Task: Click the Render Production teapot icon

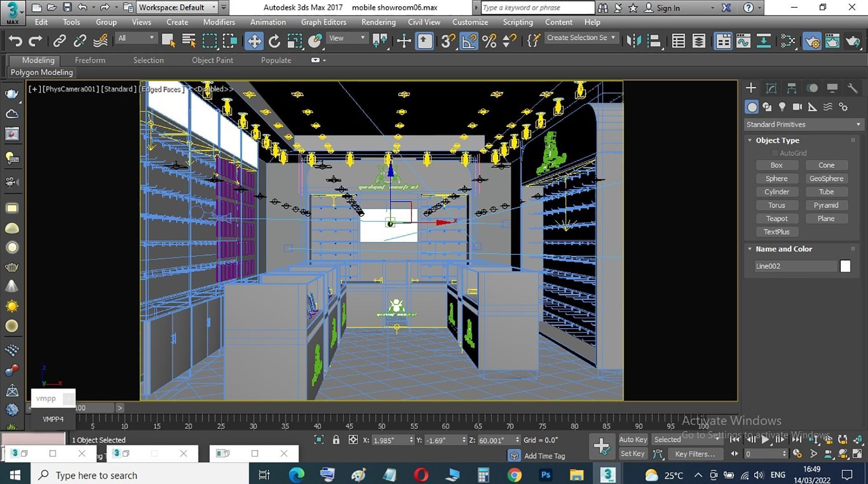Action: 853,41
